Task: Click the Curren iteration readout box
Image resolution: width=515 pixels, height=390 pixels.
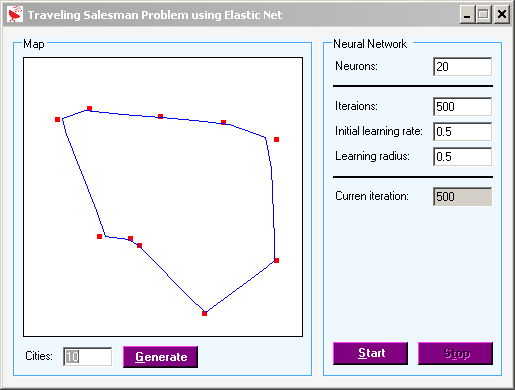Action: [462, 197]
